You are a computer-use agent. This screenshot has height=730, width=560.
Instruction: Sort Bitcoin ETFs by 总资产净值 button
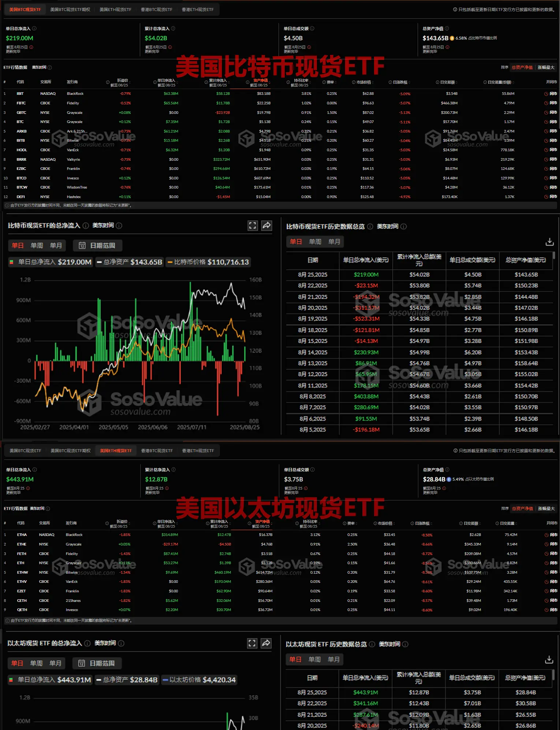tap(522, 67)
